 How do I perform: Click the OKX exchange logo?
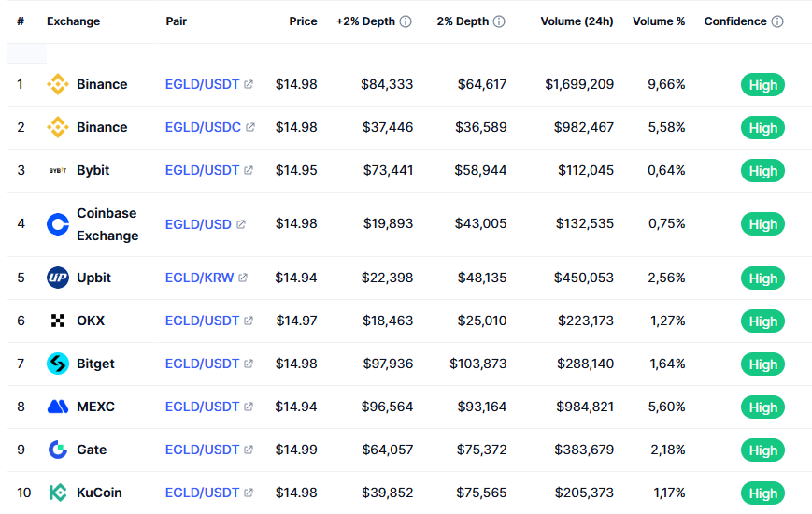coord(58,321)
